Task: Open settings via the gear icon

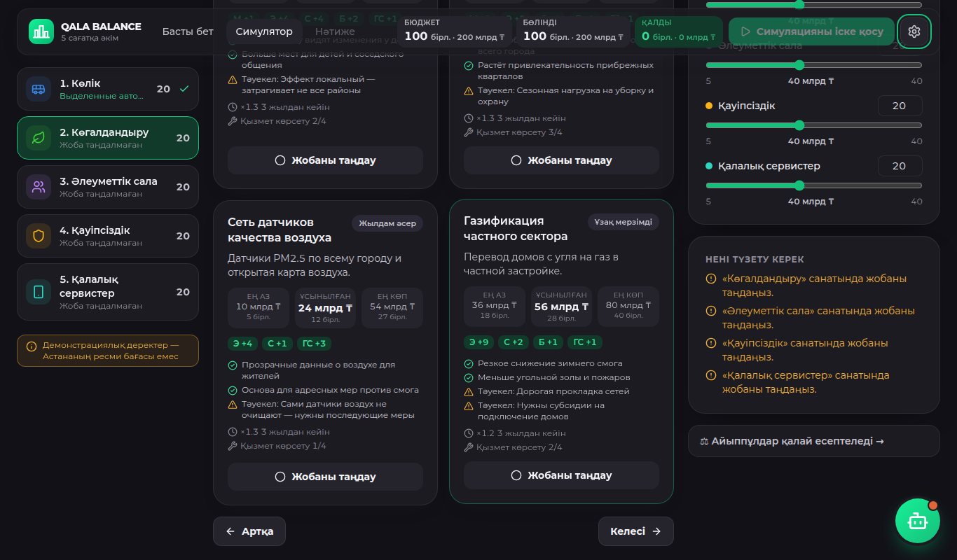Action: [914, 31]
